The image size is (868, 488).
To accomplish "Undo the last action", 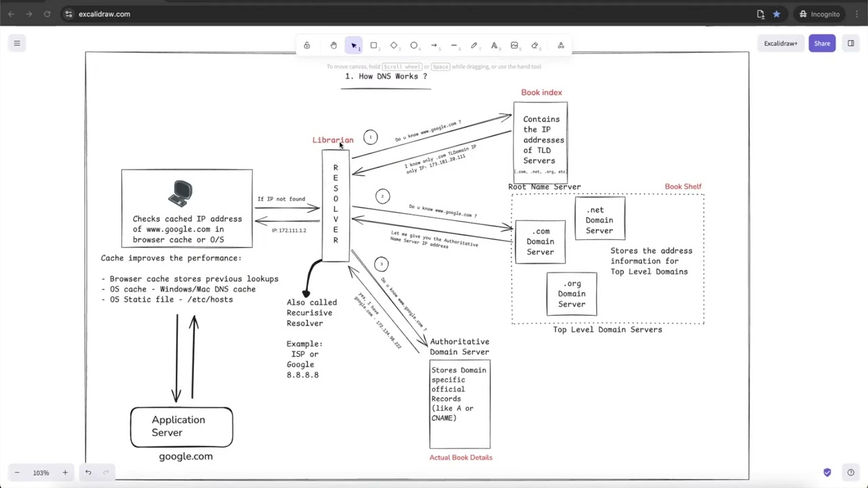I will pos(88,472).
